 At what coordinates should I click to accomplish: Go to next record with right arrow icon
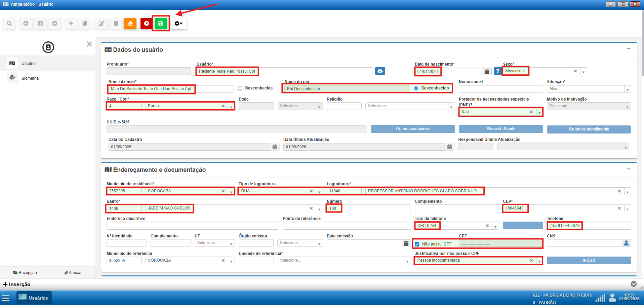[55, 24]
